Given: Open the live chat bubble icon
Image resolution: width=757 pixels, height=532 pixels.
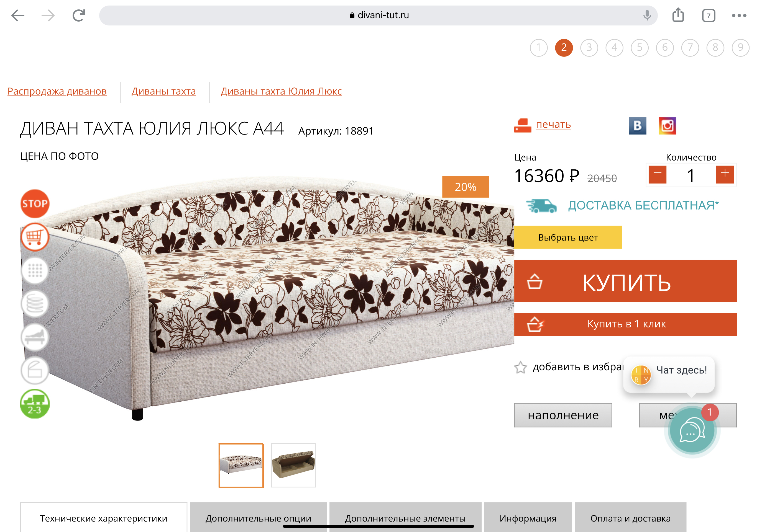Looking at the screenshot, I should click(692, 431).
